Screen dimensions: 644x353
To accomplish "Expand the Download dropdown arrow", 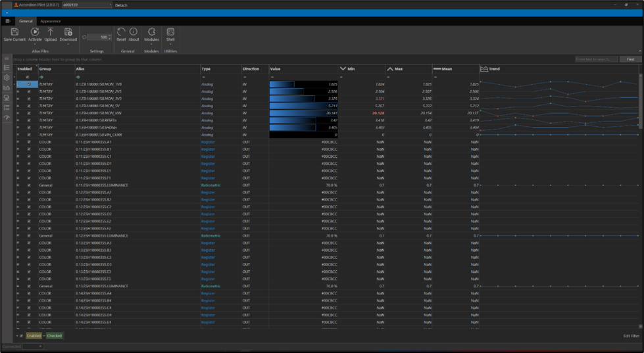I will (x=68, y=45).
